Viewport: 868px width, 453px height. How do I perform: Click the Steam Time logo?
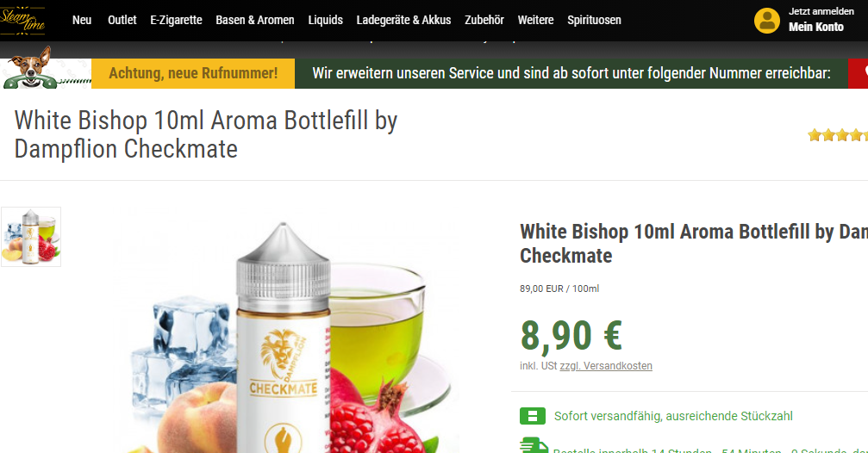(x=22, y=21)
